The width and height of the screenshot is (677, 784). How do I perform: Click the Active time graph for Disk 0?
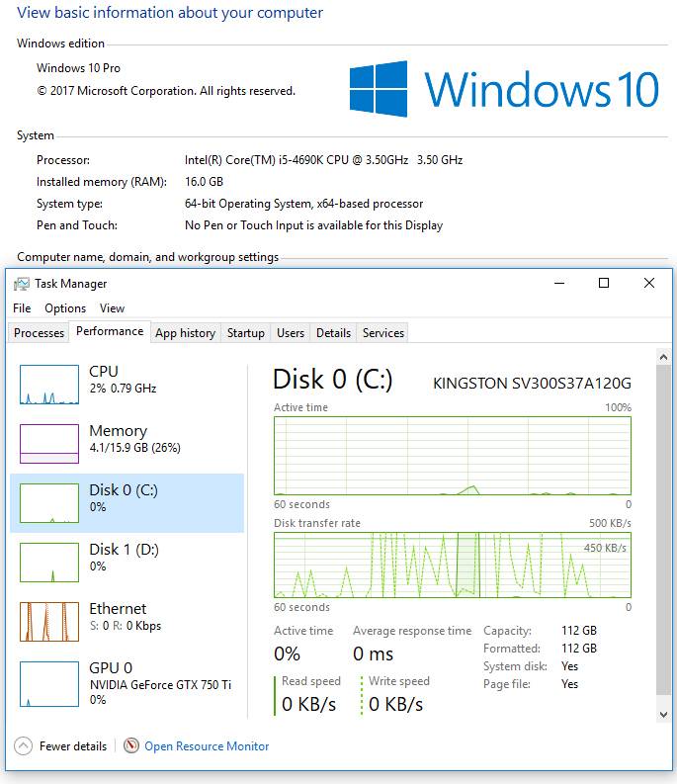[453, 456]
